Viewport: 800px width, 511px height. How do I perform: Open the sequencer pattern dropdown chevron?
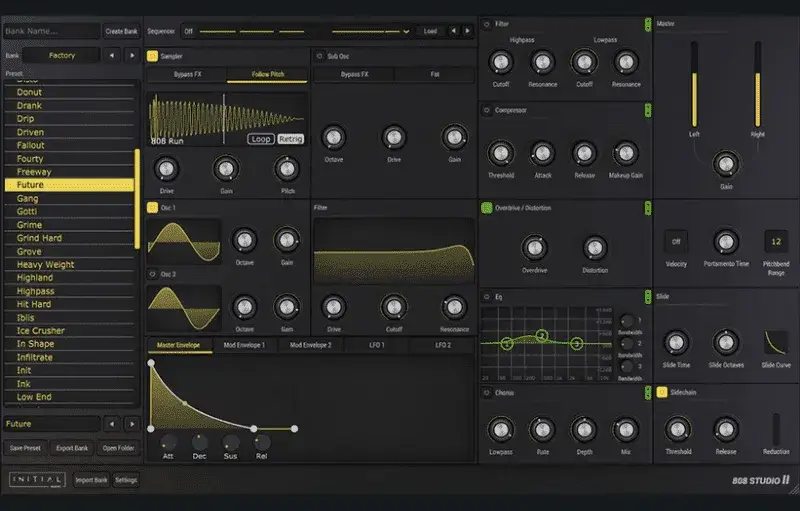[x=406, y=32]
